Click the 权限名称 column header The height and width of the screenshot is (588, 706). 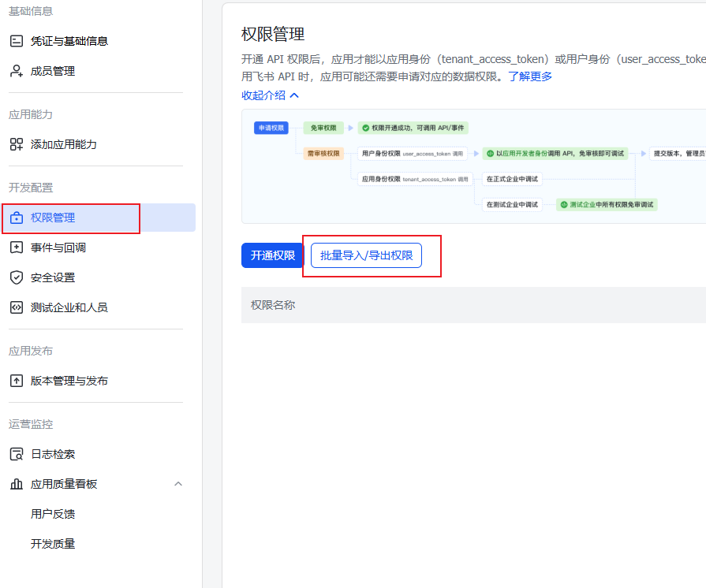(273, 305)
